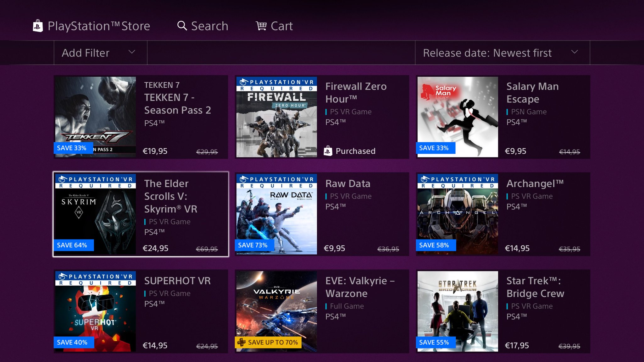644x362 pixels.
Task: Select Raw Data title text
Action: click(x=348, y=184)
